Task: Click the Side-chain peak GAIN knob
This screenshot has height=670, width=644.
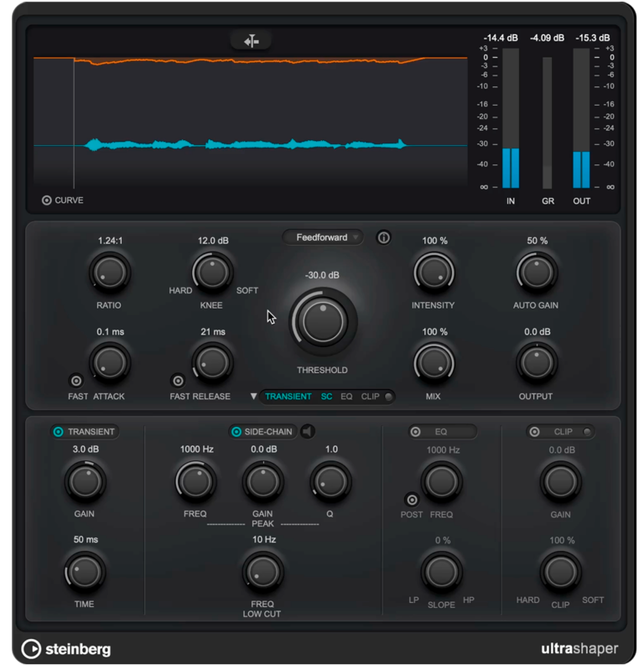Action: click(262, 481)
